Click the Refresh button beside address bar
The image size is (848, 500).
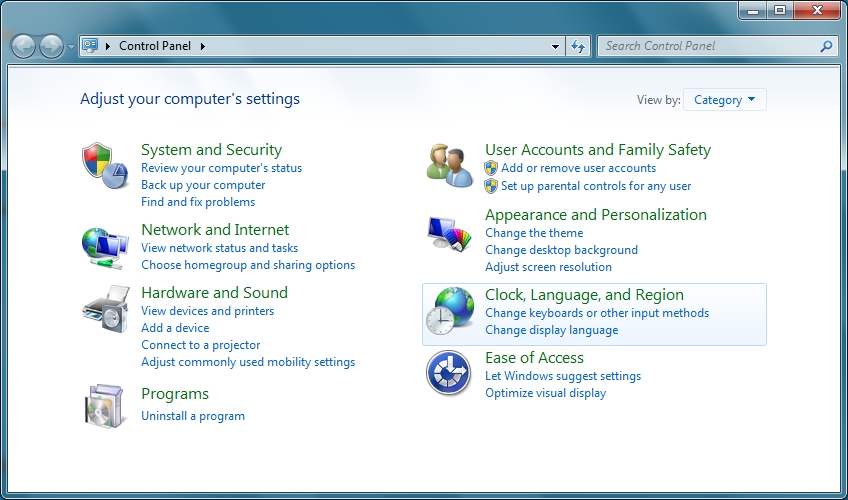[578, 46]
